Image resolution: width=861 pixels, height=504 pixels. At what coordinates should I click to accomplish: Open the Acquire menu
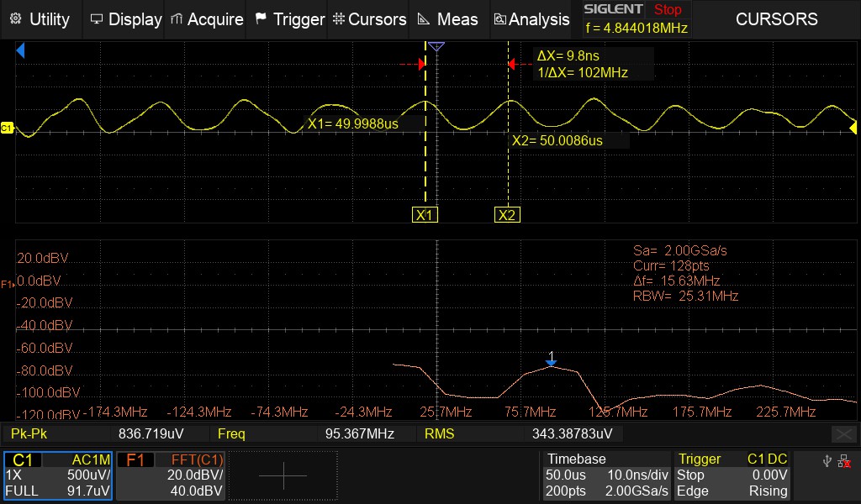(x=207, y=19)
